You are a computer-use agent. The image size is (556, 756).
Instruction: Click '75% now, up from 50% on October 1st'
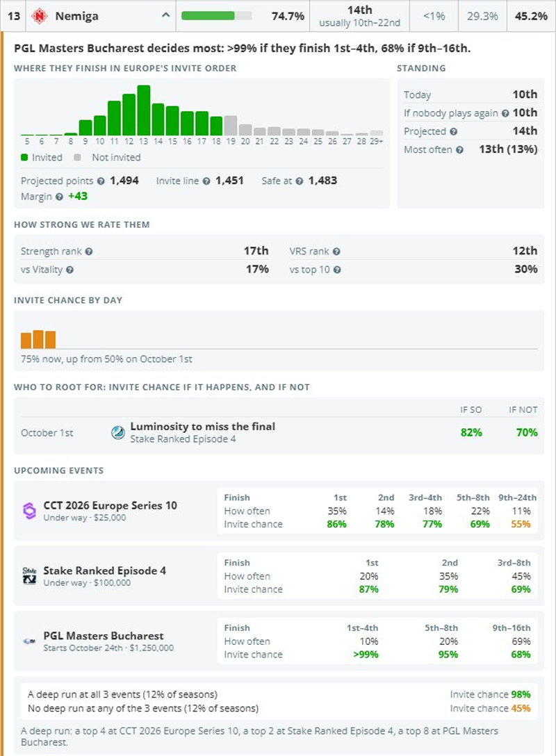106,359
